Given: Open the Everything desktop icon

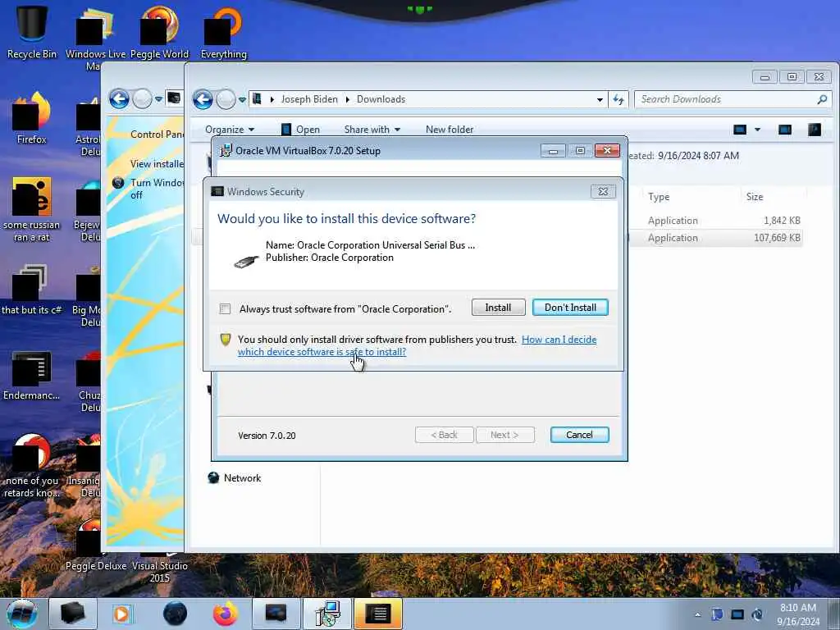Looking at the screenshot, I should coord(223,32).
